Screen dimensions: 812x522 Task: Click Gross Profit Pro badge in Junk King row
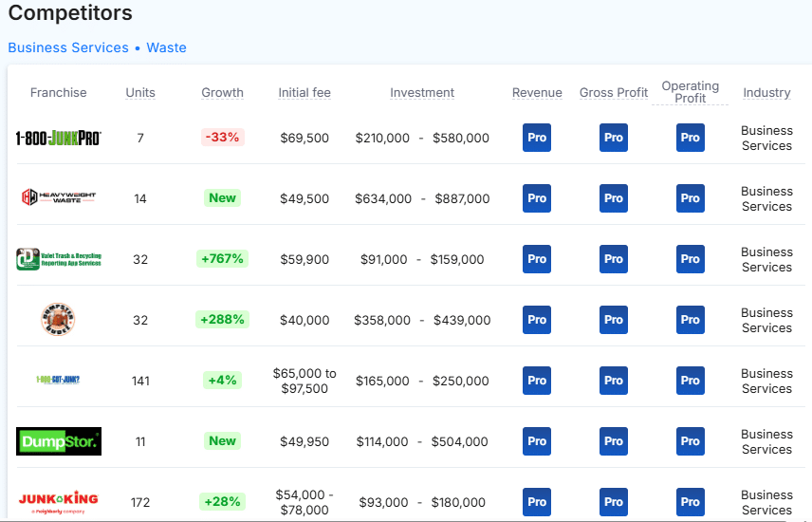(613, 502)
